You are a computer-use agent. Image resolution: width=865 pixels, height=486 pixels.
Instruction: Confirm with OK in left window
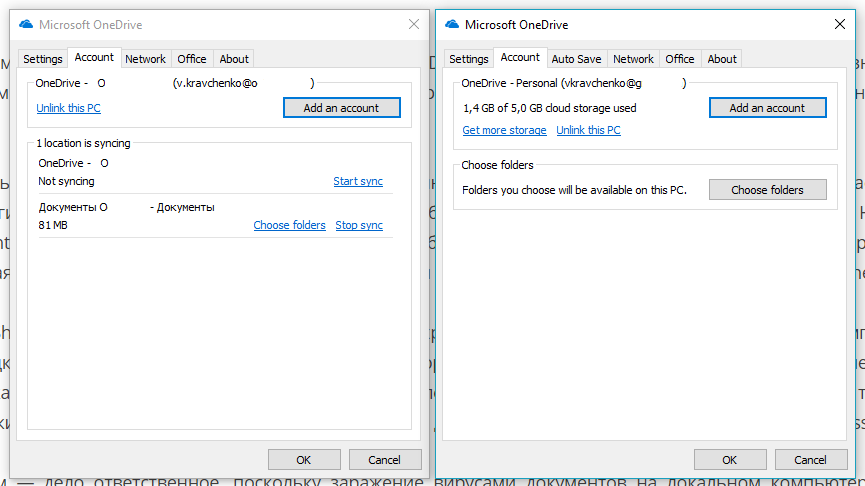[x=304, y=460]
